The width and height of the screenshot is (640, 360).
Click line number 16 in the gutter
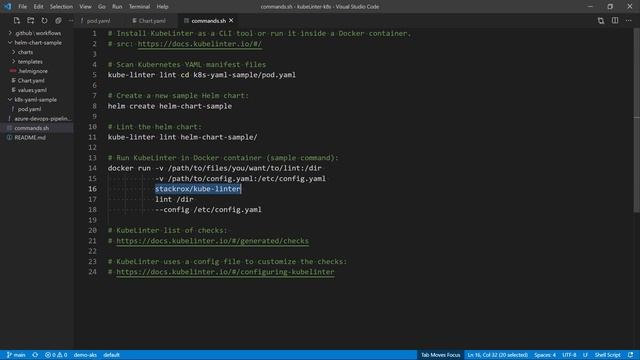93,189
